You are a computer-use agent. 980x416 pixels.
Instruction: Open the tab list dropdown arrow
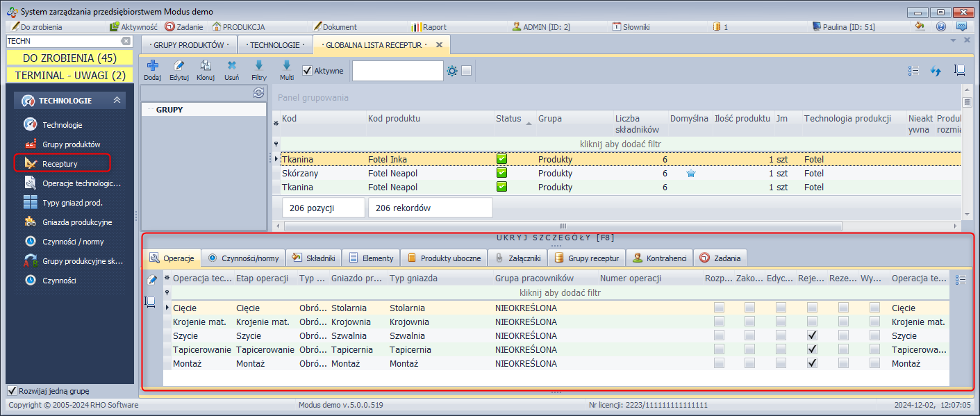(x=953, y=40)
